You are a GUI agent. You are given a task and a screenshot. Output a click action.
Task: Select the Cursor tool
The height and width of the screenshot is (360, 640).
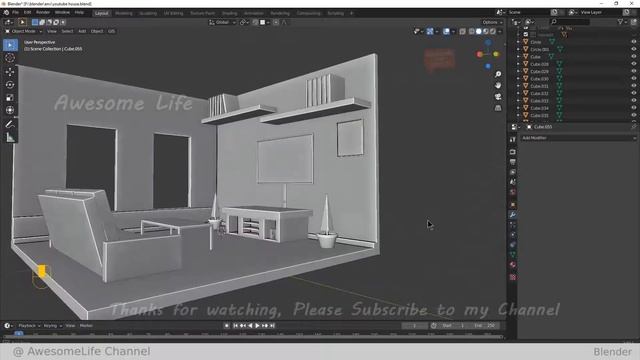(x=10, y=58)
